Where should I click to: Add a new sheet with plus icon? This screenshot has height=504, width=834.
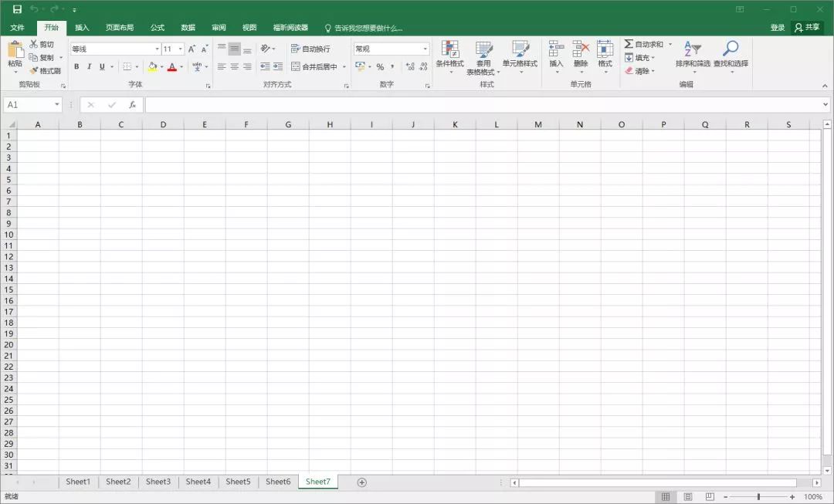click(x=361, y=482)
